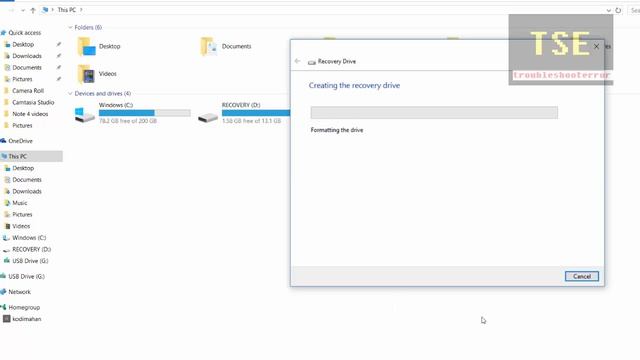Open Desktop under Quick access
The image size is (640, 360).
click(23, 44)
